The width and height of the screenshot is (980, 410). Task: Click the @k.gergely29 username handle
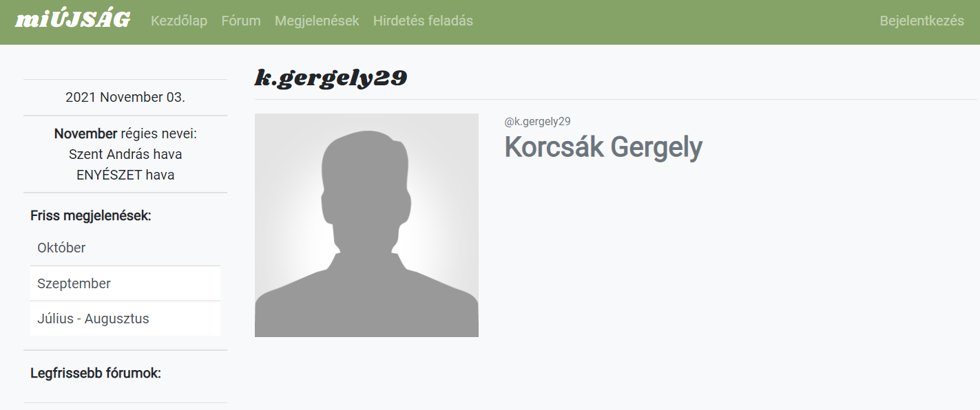[x=537, y=122]
